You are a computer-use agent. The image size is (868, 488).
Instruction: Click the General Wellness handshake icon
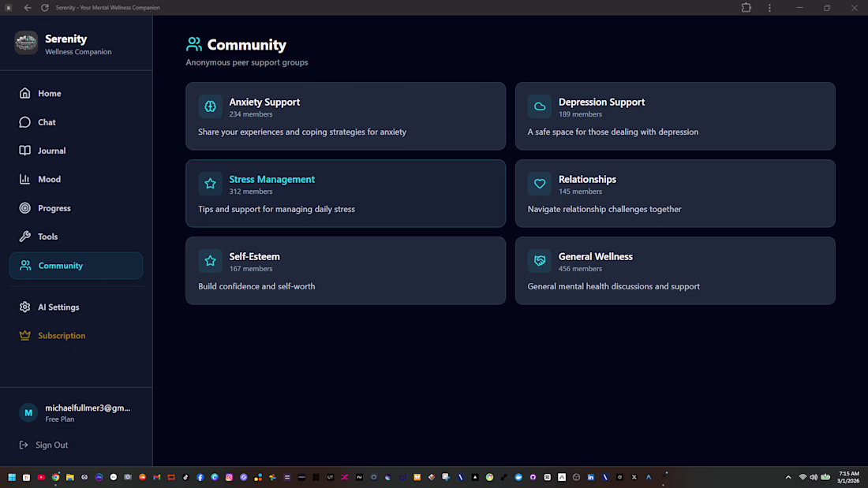click(540, 261)
